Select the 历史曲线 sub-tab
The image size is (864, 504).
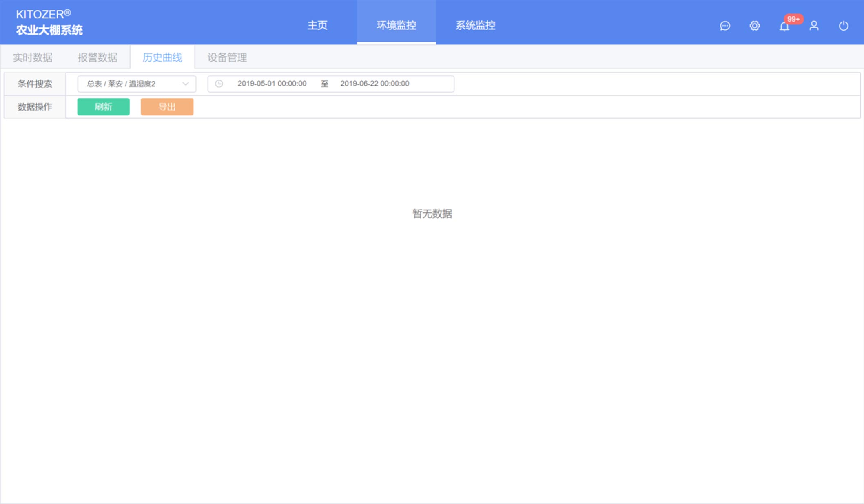point(162,57)
